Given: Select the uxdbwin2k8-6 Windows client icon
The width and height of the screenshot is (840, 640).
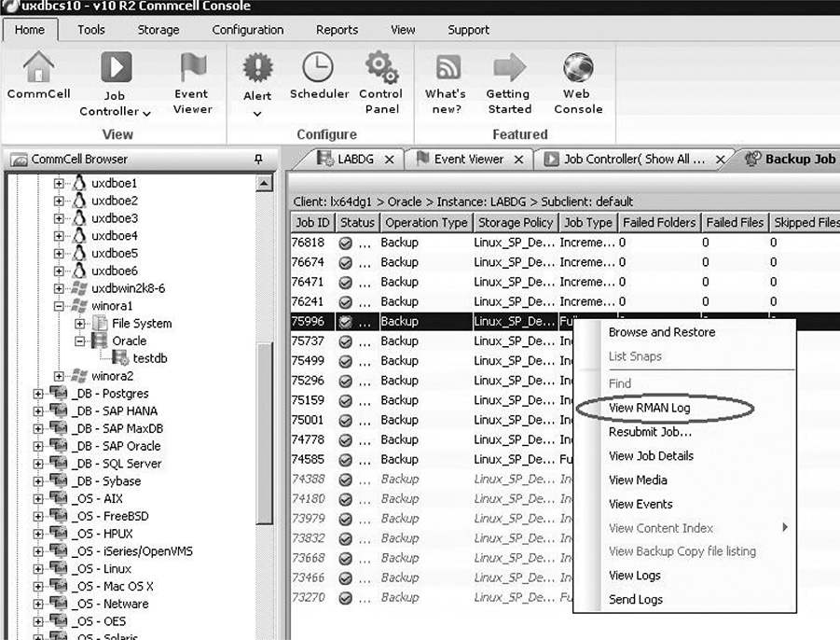Looking at the screenshot, I should (79, 288).
